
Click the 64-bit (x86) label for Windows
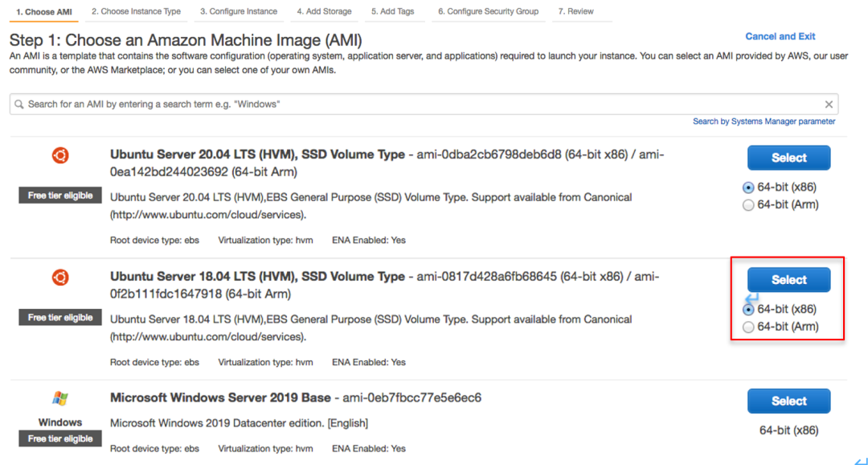click(x=789, y=430)
